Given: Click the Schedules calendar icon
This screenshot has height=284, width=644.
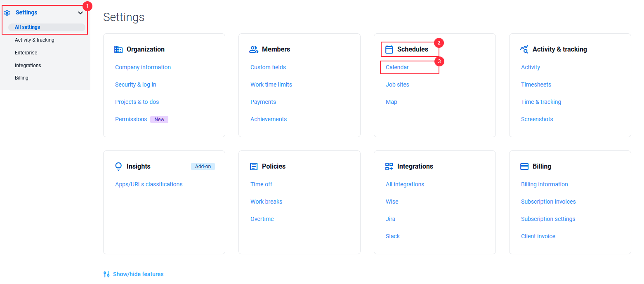Looking at the screenshot, I should click(389, 49).
